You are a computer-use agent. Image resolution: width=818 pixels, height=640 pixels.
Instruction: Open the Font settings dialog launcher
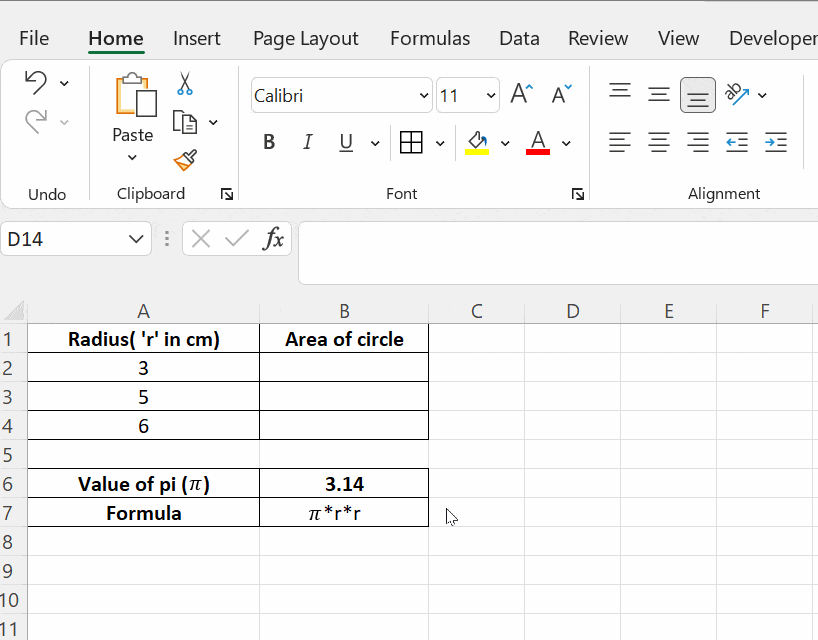(578, 195)
